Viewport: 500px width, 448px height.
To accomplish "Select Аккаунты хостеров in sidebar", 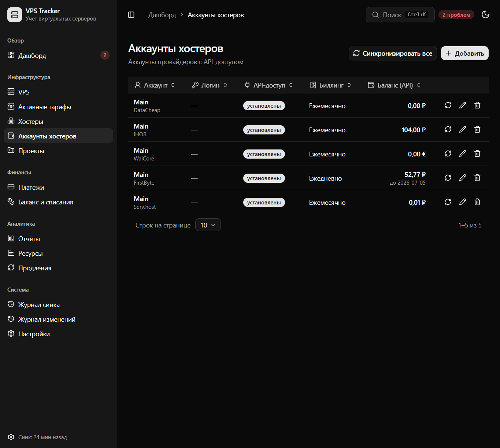I will [58, 136].
